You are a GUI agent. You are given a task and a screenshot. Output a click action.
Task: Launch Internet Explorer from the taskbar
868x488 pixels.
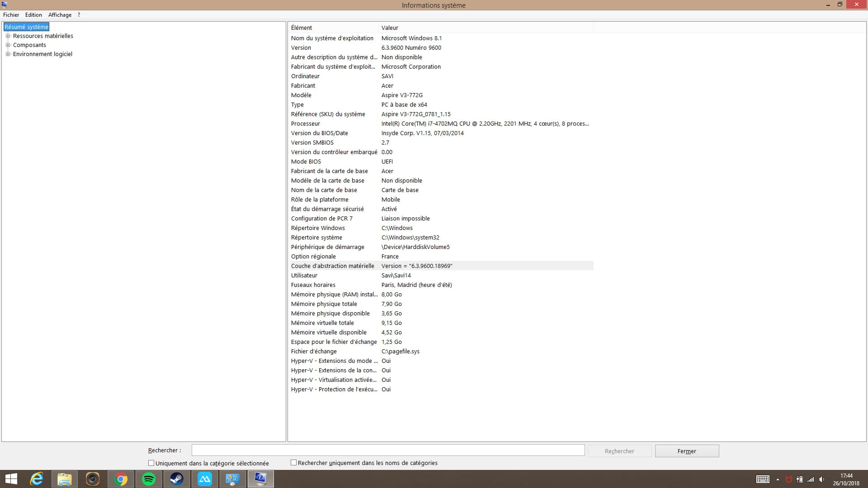coord(37,479)
